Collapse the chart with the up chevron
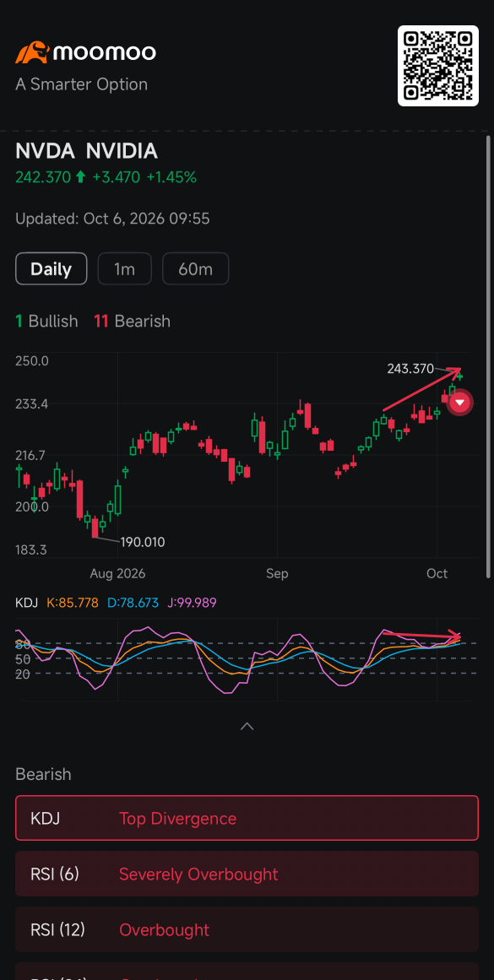494x980 pixels. [247, 726]
